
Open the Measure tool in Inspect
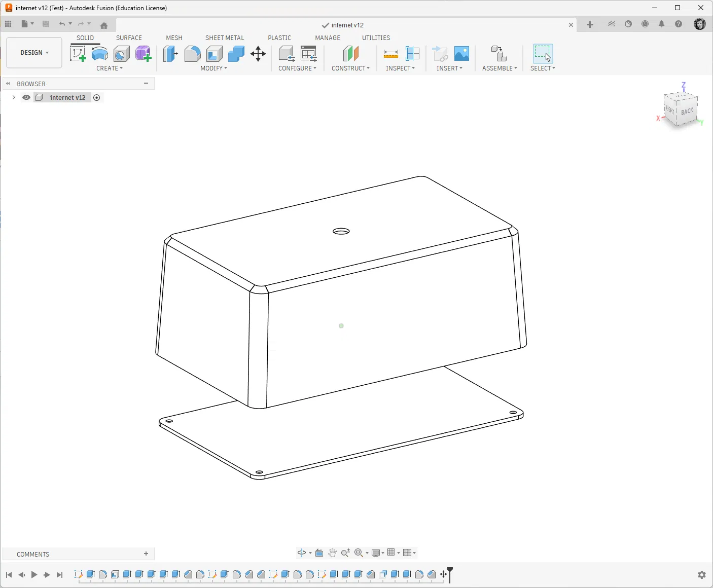coord(390,53)
